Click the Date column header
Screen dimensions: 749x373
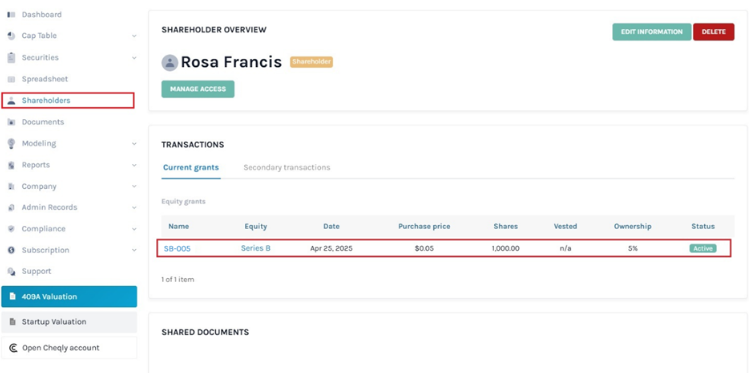click(332, 226)
